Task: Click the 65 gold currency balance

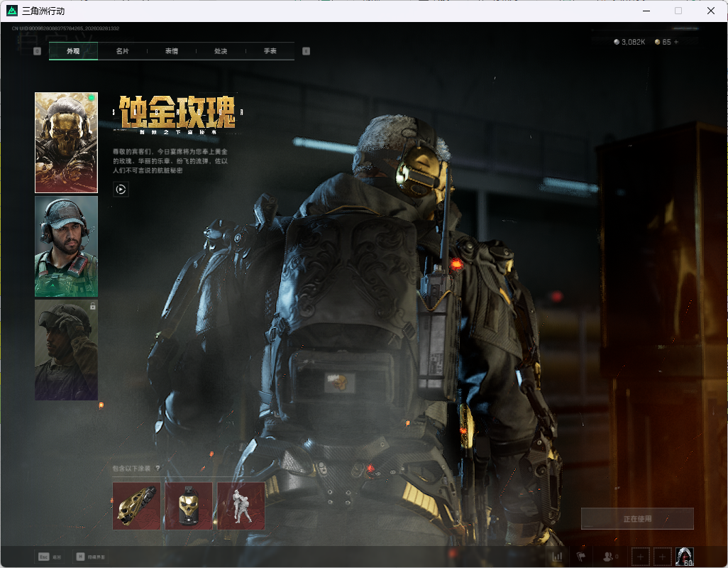Action: 663,42
